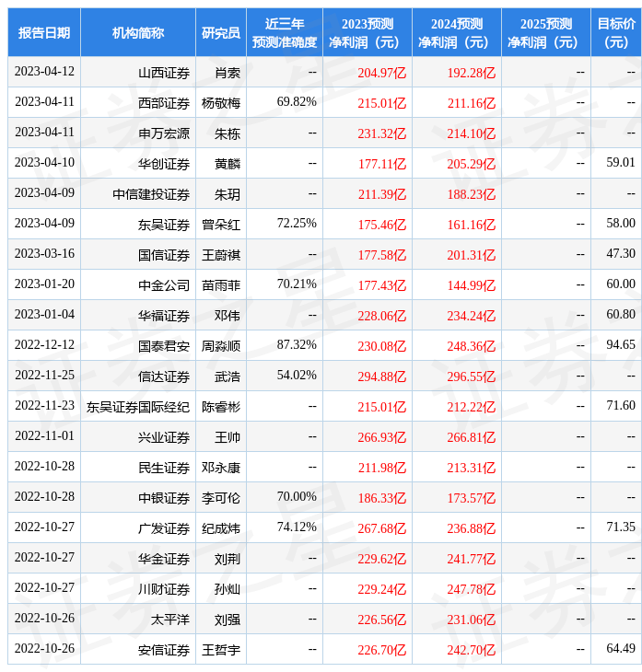This screenshot has height=672, width=642.
Task: Click the 2023-03-16 report date
Action: 44,254
